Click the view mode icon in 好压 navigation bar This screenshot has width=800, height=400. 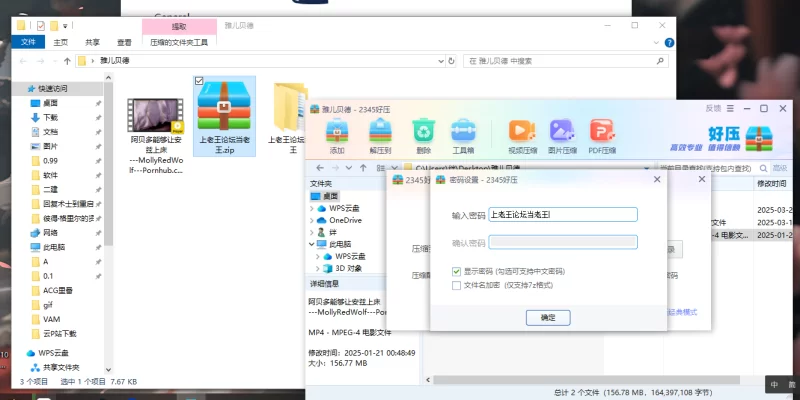point(380,167)
